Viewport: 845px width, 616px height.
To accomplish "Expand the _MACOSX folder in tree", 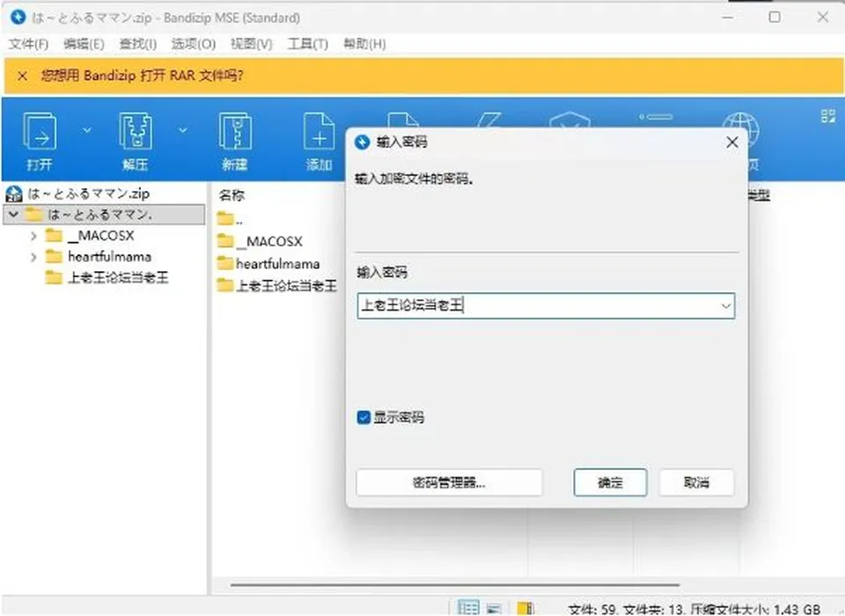I will tap(33, 236).
